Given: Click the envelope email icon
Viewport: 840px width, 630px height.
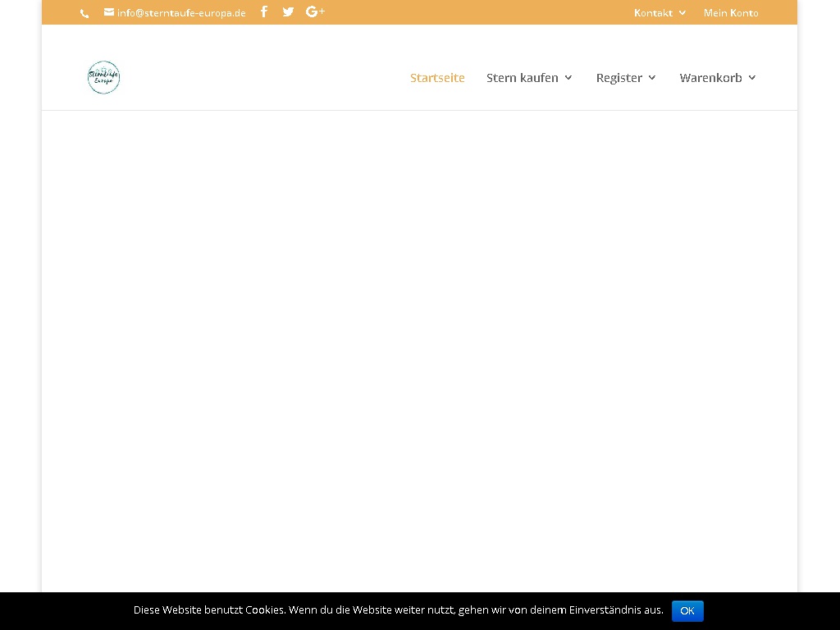Looking at the screenshot, I should pos(109,12).
